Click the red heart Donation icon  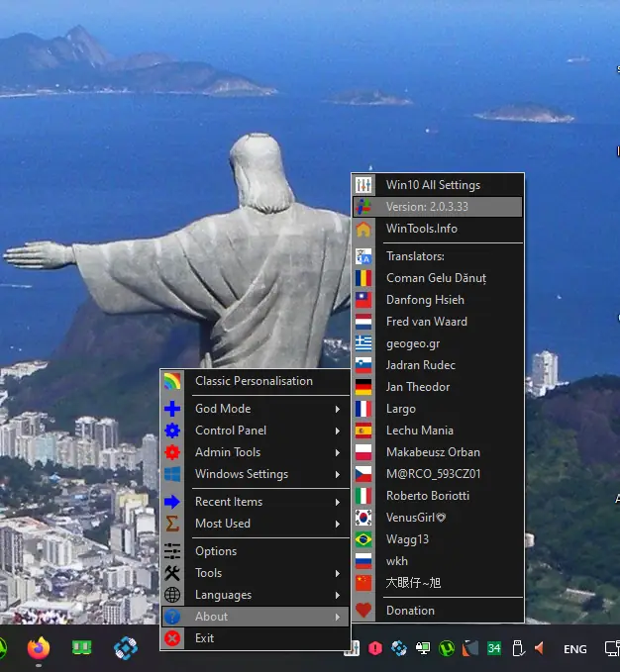363,611
